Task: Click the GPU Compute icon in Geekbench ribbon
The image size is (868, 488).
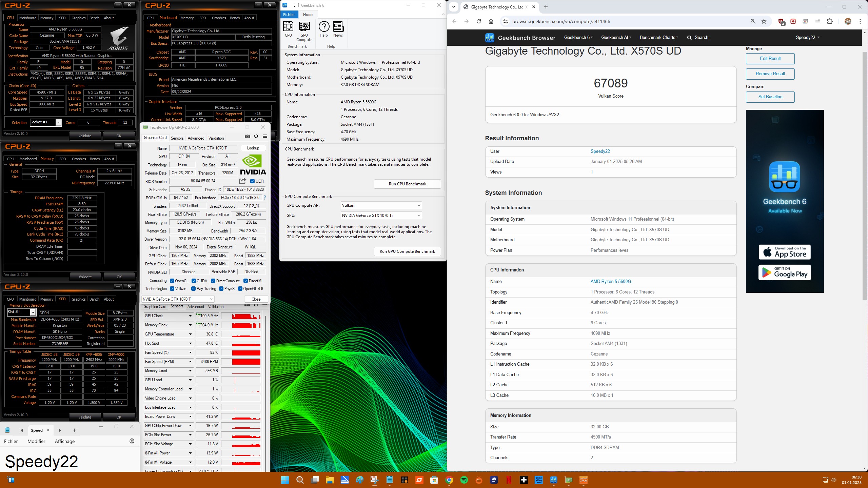Action: pyautogui.click(x=304, y=31)
